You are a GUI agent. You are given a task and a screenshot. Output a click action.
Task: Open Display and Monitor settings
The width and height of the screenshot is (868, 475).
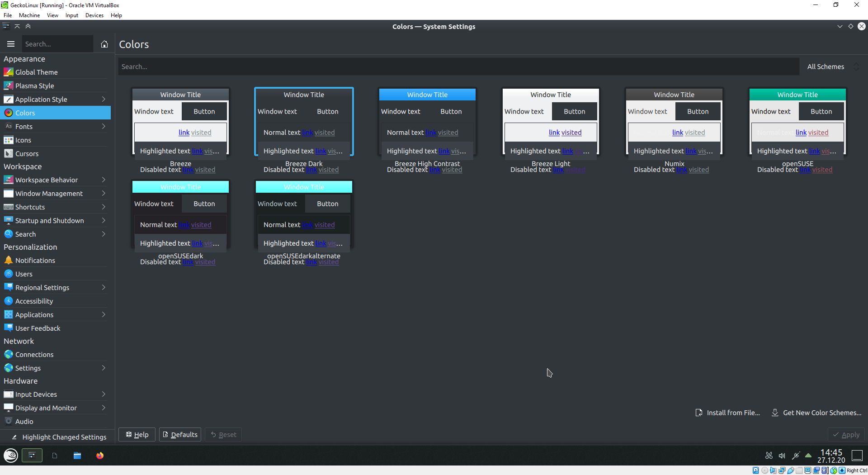55,408
